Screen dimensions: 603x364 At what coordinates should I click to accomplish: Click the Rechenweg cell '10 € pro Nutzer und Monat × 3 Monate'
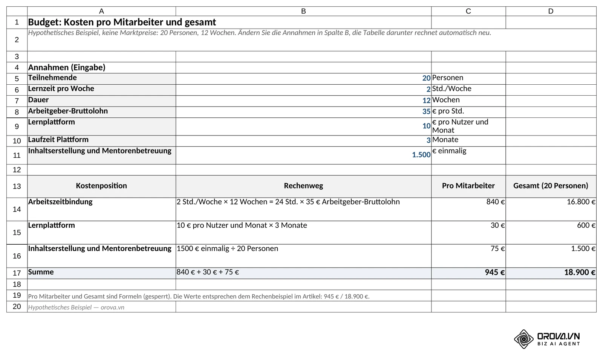[x=303, y=233]
